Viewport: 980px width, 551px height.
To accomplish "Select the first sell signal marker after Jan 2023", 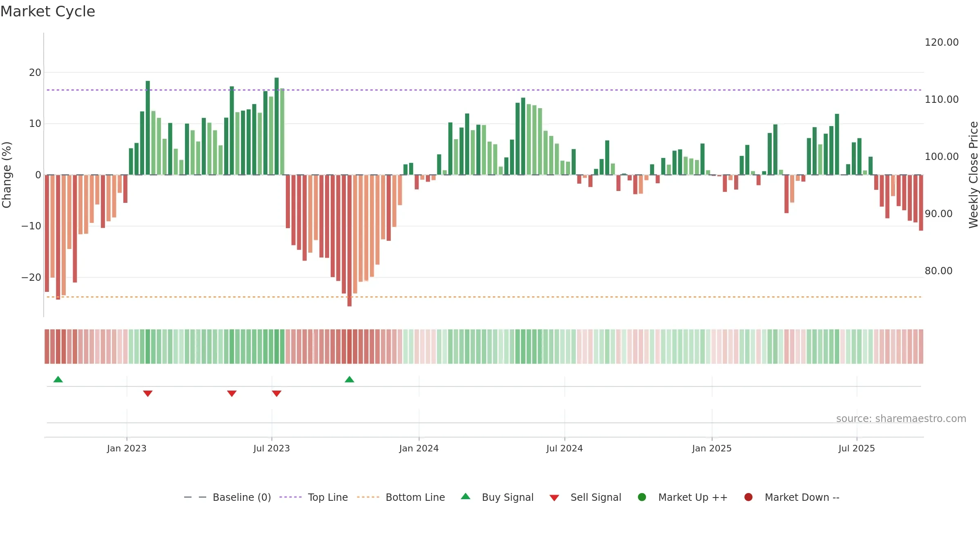I will pos(148,393).
